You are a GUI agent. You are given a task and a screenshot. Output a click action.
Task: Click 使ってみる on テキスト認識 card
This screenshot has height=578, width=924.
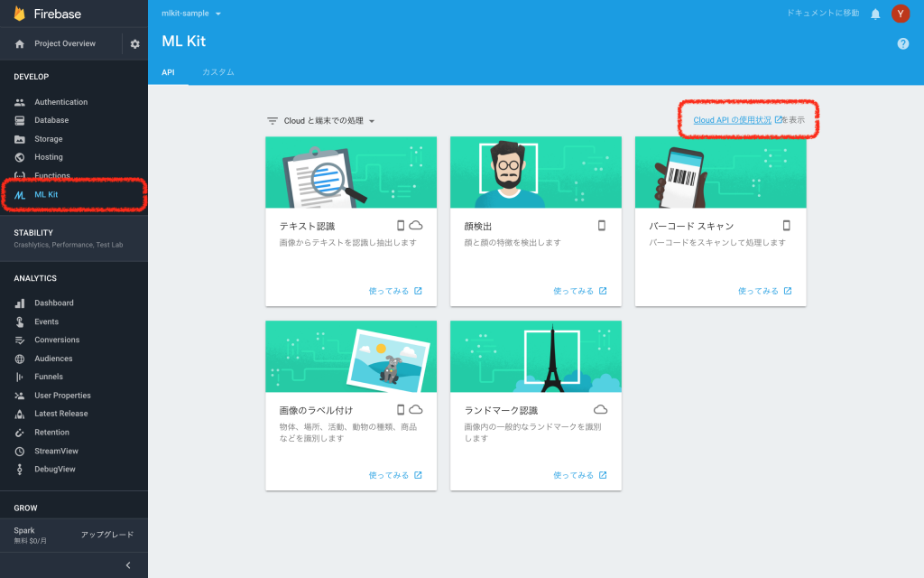395,292
